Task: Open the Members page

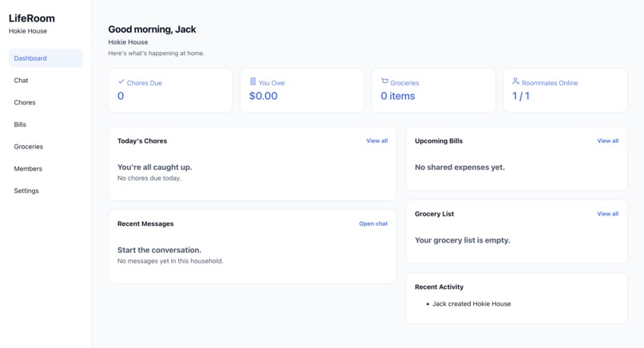Action: tap(46, 168)
